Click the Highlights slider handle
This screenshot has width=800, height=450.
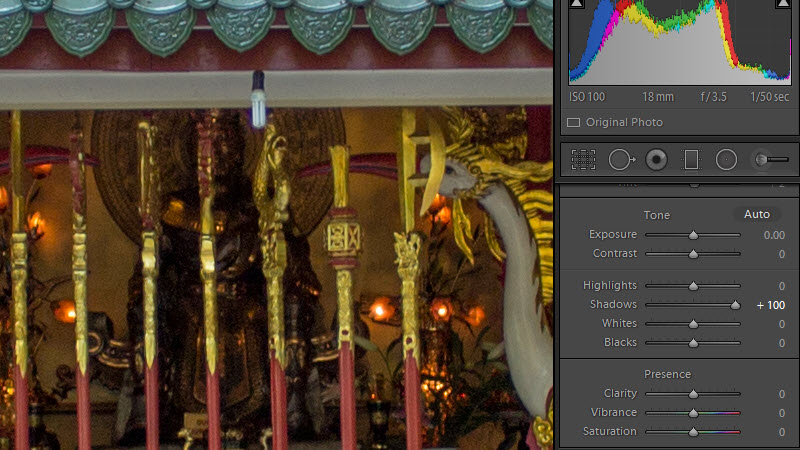pyautogui.click(x=693, y=286)
